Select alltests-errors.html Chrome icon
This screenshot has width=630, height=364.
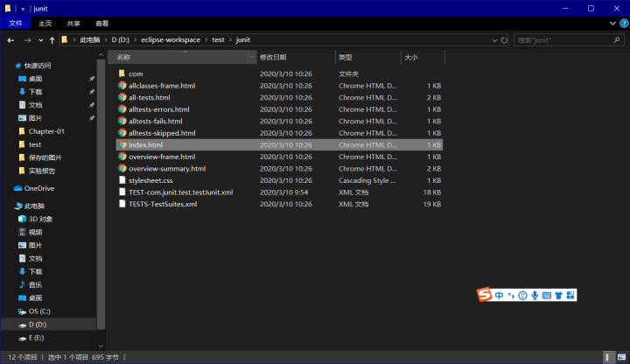coord(122,109)
